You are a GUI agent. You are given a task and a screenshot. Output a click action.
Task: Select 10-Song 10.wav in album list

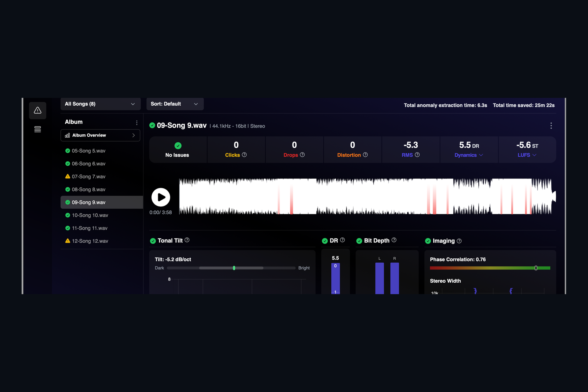click(102, 215)
